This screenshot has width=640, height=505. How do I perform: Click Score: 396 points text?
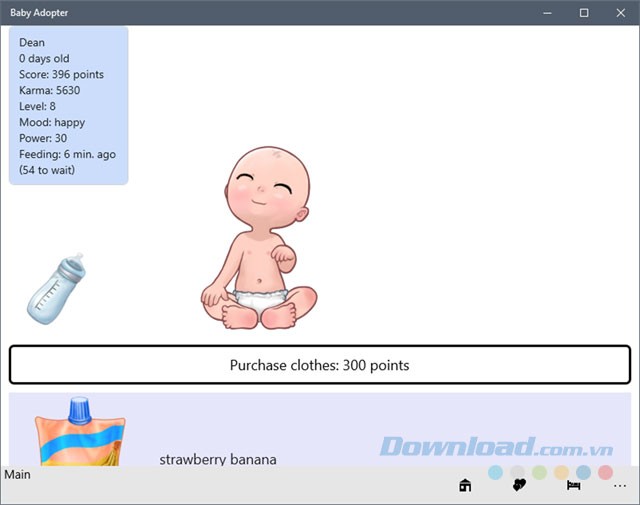pos(61,74)
